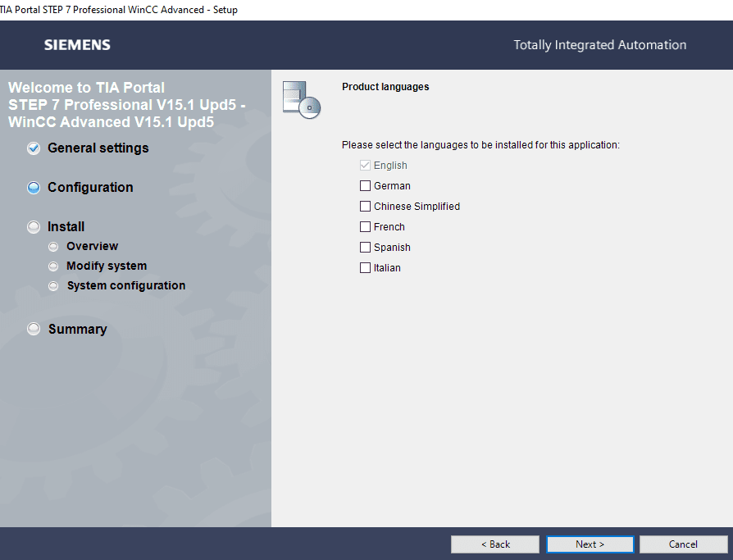The image size is (733, 560).
Task: Click the System configuration bullet icon
Action: coord(54,285)
